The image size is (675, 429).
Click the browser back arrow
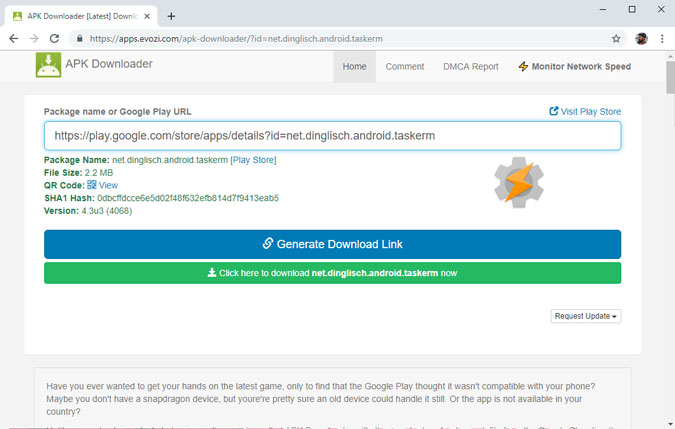[x=14, y=39]
